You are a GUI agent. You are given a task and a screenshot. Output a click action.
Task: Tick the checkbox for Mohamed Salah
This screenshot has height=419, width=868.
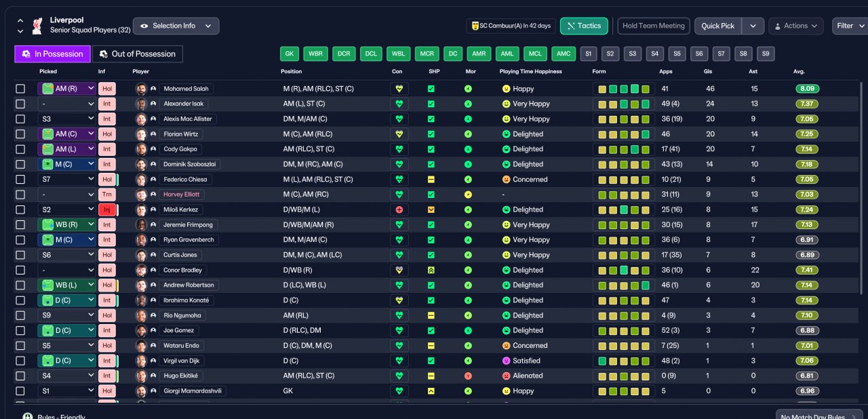click(20, 89)
